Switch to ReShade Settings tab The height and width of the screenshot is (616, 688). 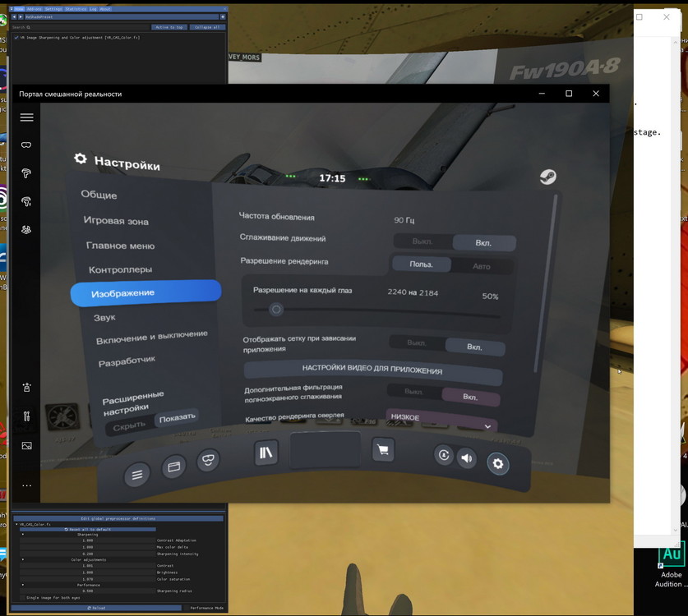coord(53,9)
